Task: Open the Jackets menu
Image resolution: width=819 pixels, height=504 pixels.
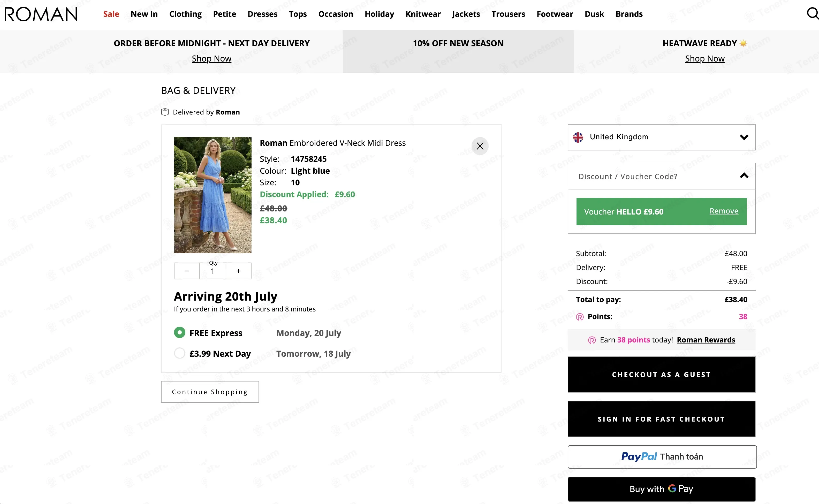Action: (x=466, y=14)
